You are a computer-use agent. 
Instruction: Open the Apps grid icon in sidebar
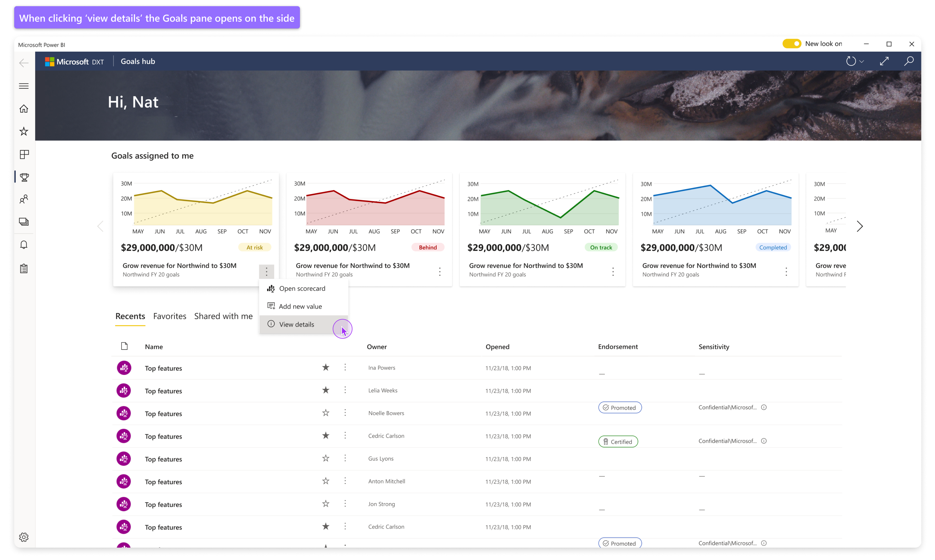(x=24, y=154)
